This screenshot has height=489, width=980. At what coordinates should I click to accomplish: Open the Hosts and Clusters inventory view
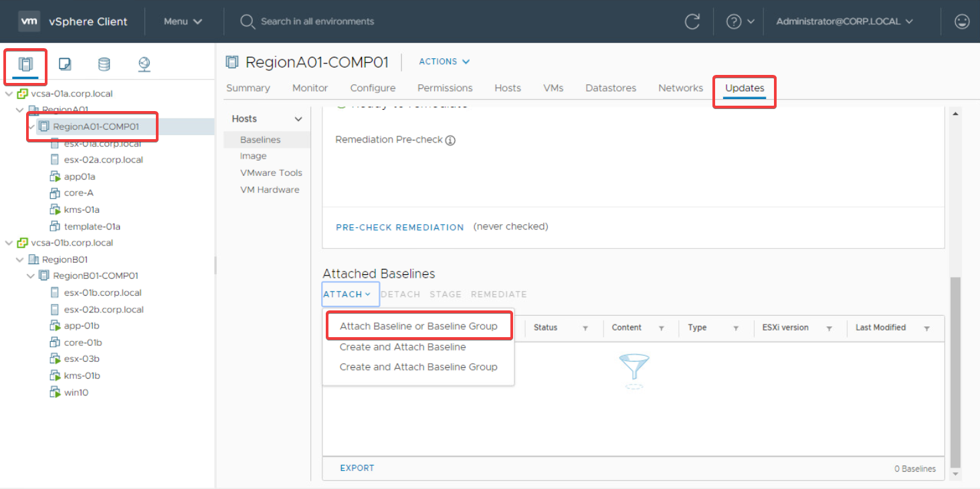(25, 64)
